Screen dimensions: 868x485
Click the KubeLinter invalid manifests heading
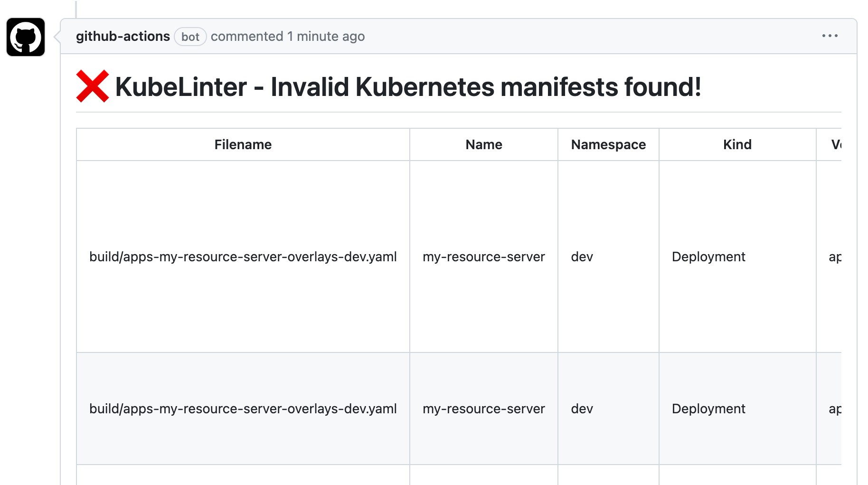(x=408, y=87)
